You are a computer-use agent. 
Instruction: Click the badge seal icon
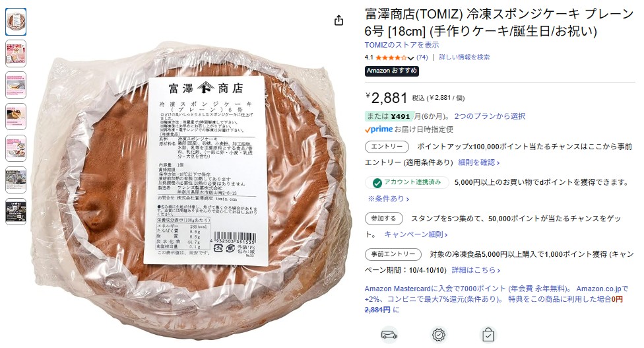(x=439, y=335)
